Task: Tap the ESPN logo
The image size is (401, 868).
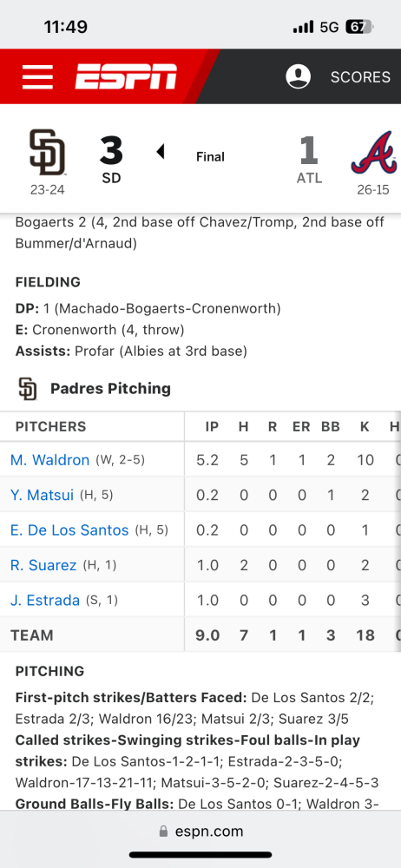Action: coord(126,76)
